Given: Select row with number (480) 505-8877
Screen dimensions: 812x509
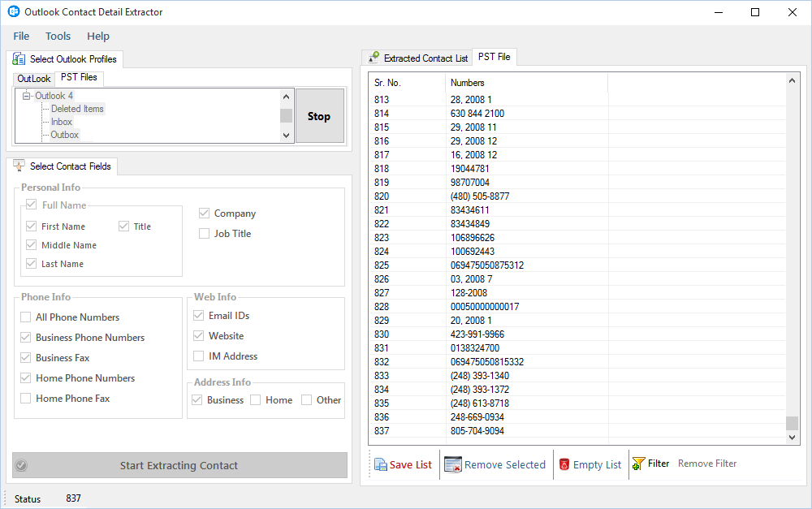Looking at the screenshot, I should point(577,196).
